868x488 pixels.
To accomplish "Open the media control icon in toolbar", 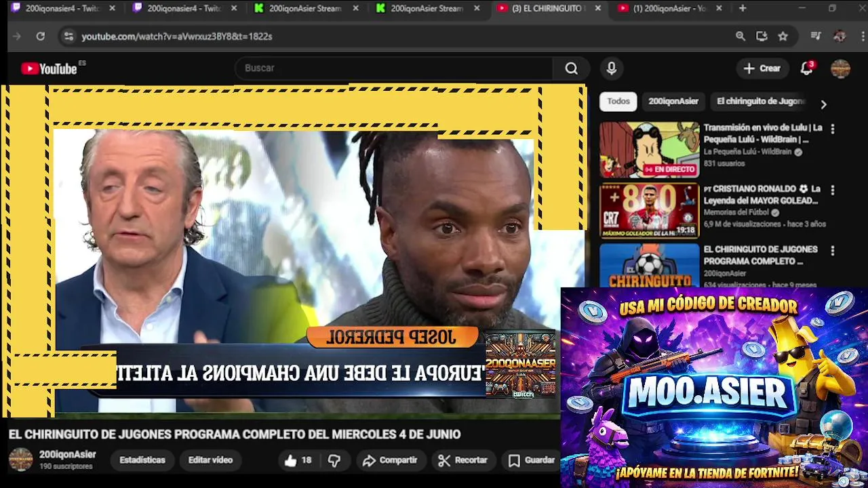I will [816, 37].
